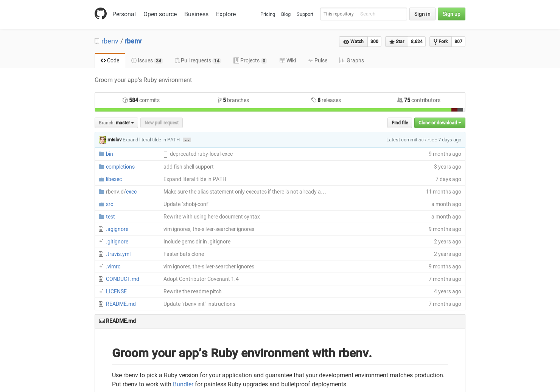Click the libexec folder icon
This screenshot has width=560, height=392.
click(x=101, y=179)
